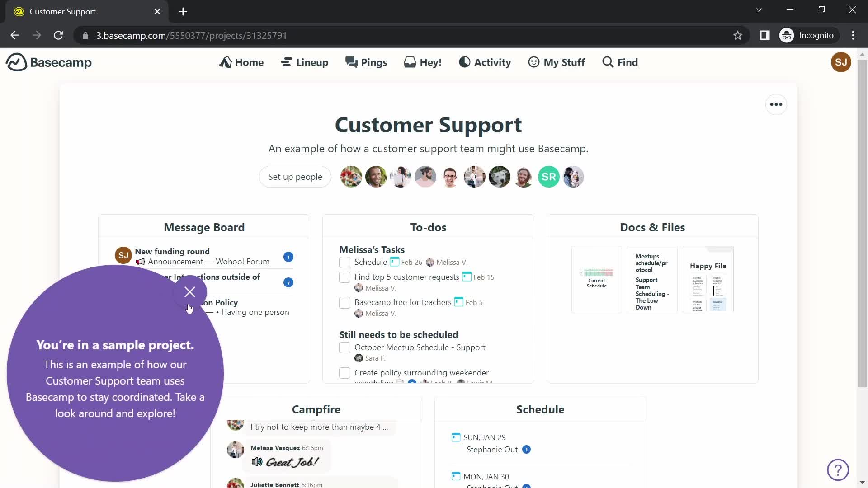Image resolution: width=868 pixels, height=488 pixels.
Task: Open Pings messaging
Action: point(366,62)
